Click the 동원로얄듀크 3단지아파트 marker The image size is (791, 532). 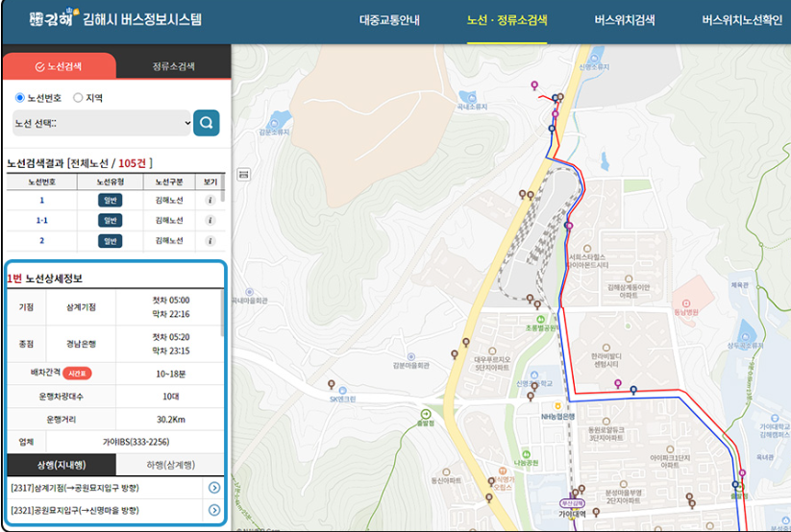pos(606,422)
